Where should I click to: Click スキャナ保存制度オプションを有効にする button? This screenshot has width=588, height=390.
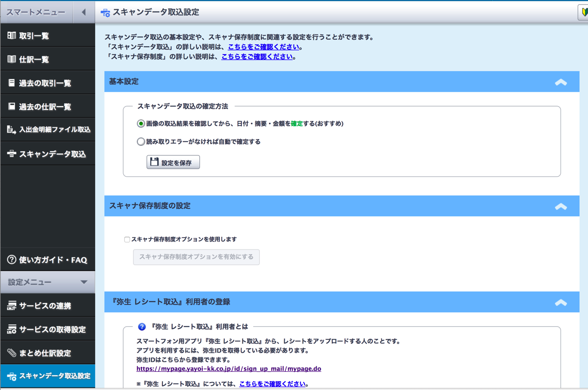coord(196,257)
